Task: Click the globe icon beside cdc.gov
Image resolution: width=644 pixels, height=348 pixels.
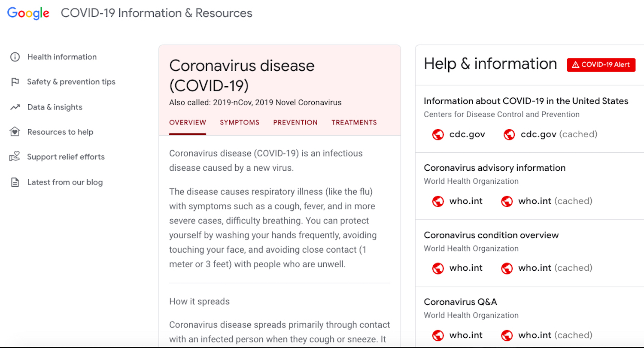Action: pos(438,135)
